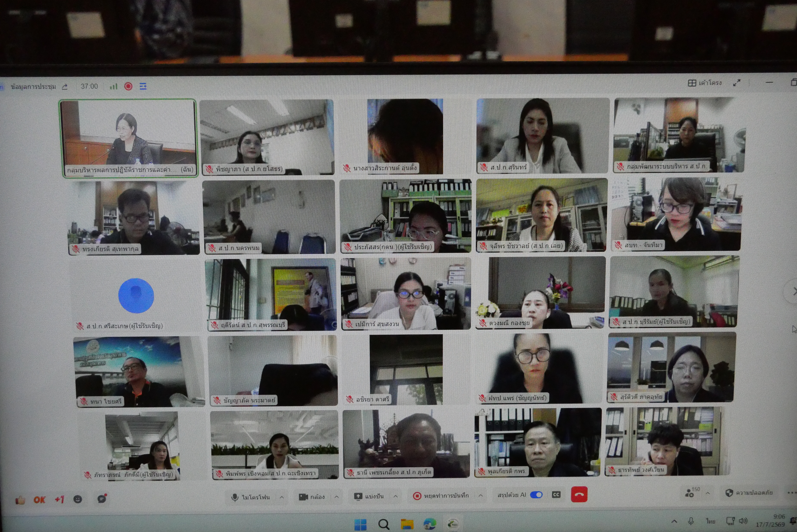Click muted mic icon on เปมิการ์ tile
The width and height of the screenshot is (797, 532).
point(349,324)
